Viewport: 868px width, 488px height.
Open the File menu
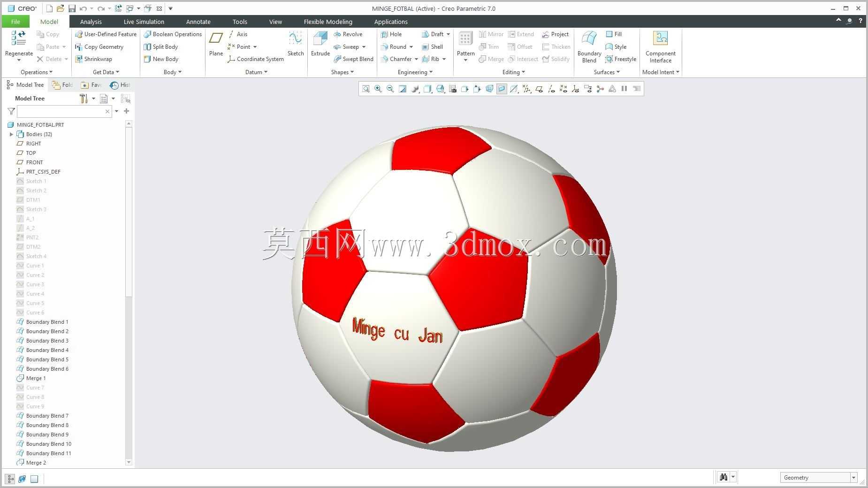coord(15,22)
